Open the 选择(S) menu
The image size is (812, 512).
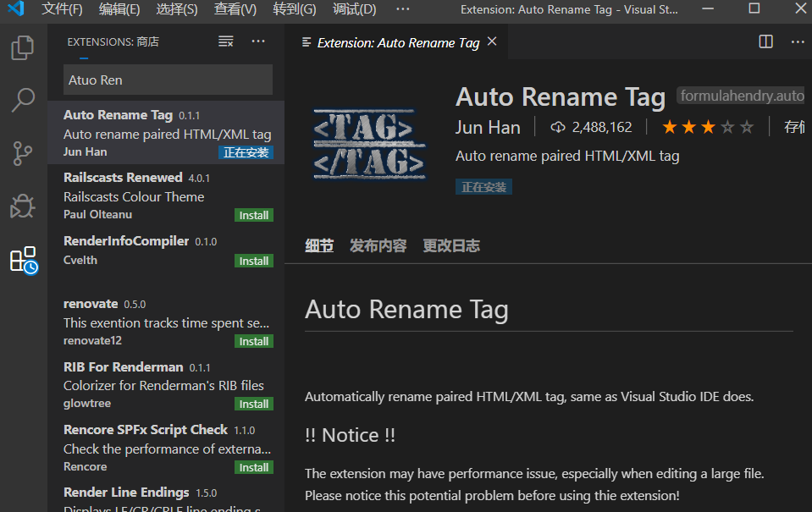coord(177,9)
